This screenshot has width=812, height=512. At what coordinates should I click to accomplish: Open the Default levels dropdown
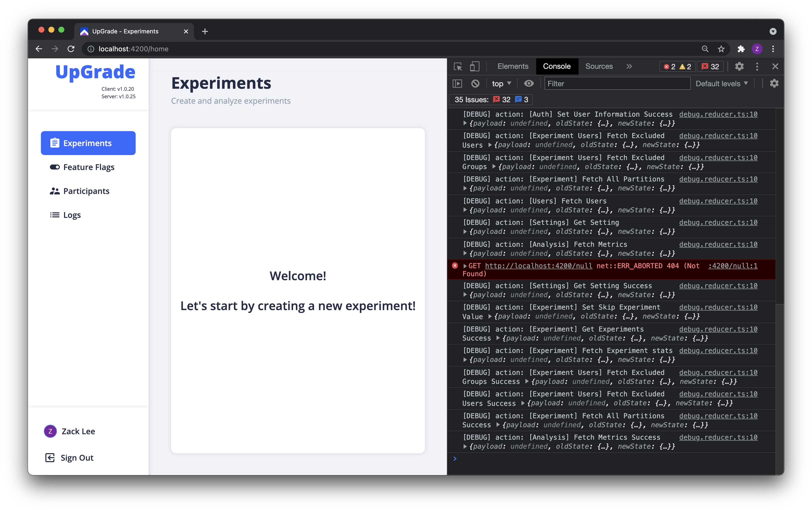pos(722,84)
